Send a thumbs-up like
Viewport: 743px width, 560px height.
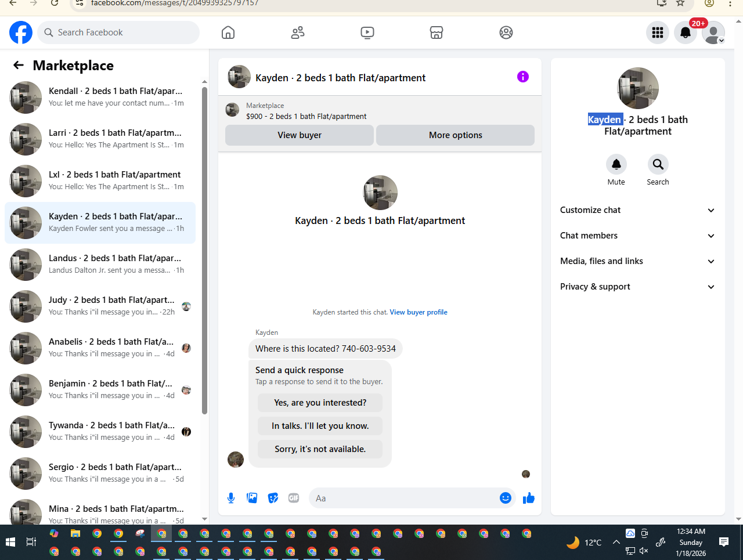pos(529,498)
